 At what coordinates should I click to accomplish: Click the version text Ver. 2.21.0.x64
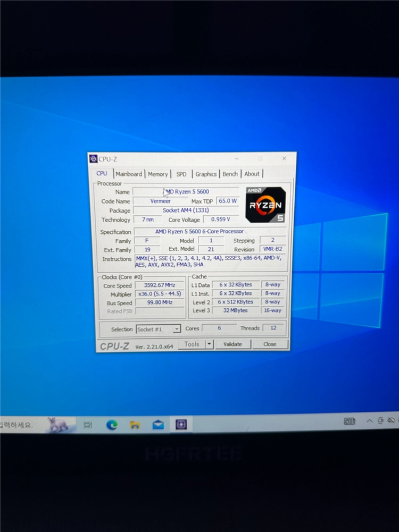coord(154,347)
